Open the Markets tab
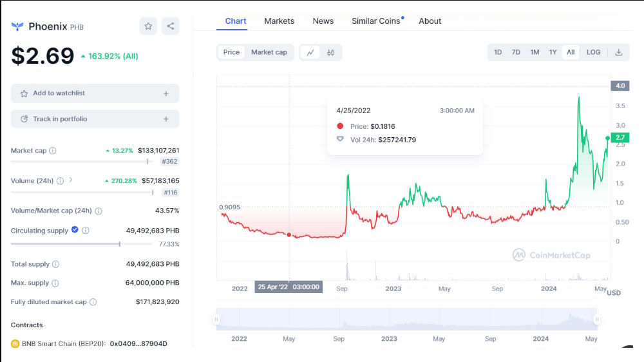The width and height of the screenshot is (644, 362). click(279, 21)
